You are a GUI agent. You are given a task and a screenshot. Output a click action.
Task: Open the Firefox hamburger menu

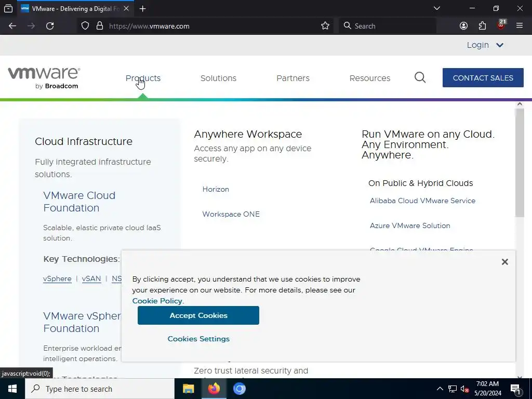(x=520, y=25)
